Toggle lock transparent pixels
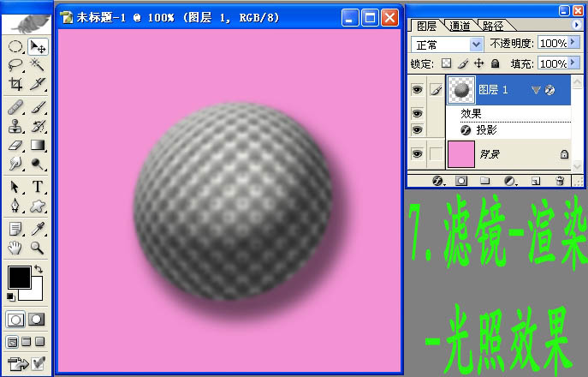This screenshot has width=588, height=377. click(446, 63)
